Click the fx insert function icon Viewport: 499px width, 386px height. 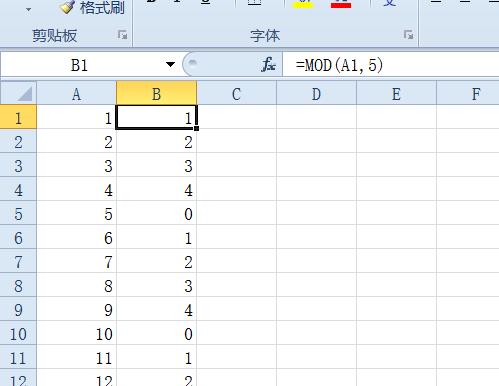[268, 64]
